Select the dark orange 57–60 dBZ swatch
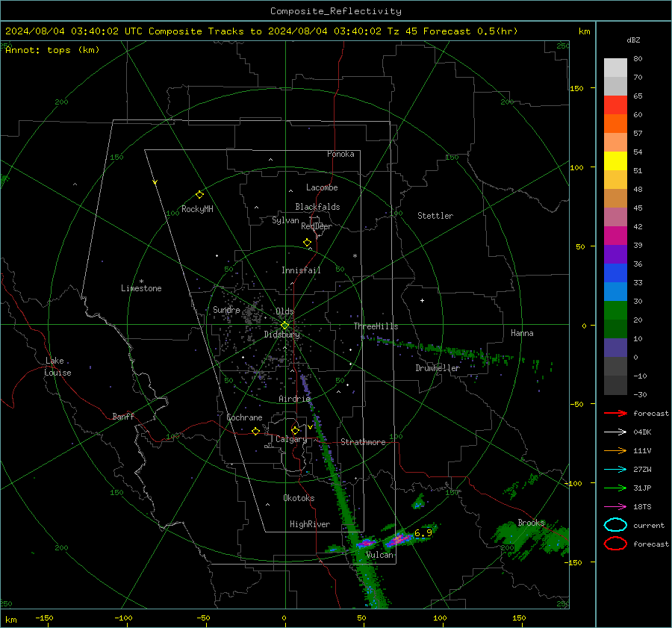This screenshot has width=672, height=628. click(x=615, y=124)
